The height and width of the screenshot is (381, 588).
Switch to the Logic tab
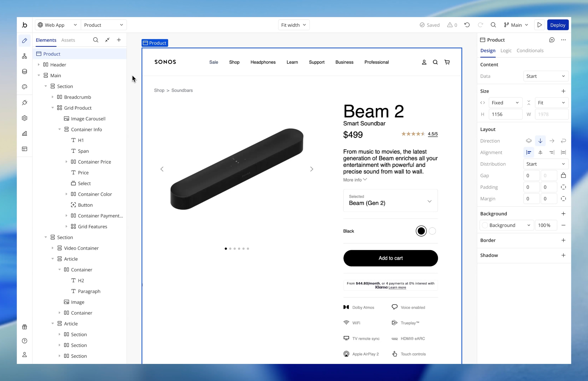click(x=506, y=51)
